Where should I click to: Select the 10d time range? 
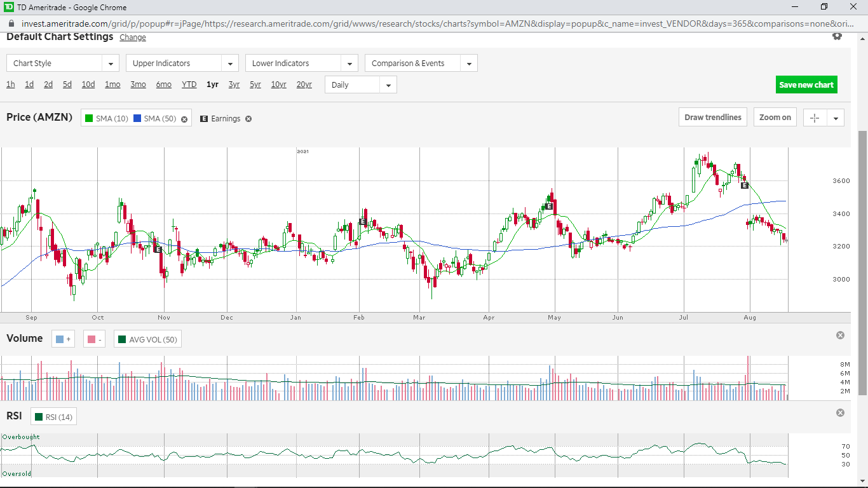[88, 85]
